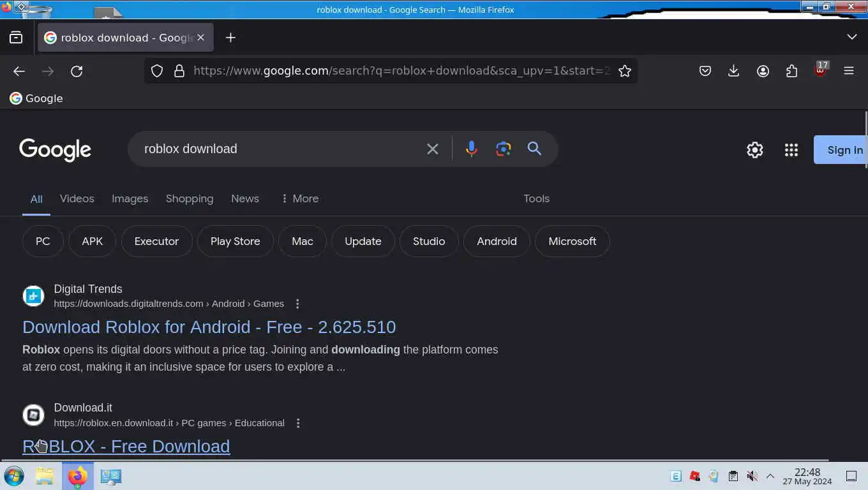868x490 pixels.
Task: Open the Google bookmark in bookmarks bar
Action: (x=36, y=98)
